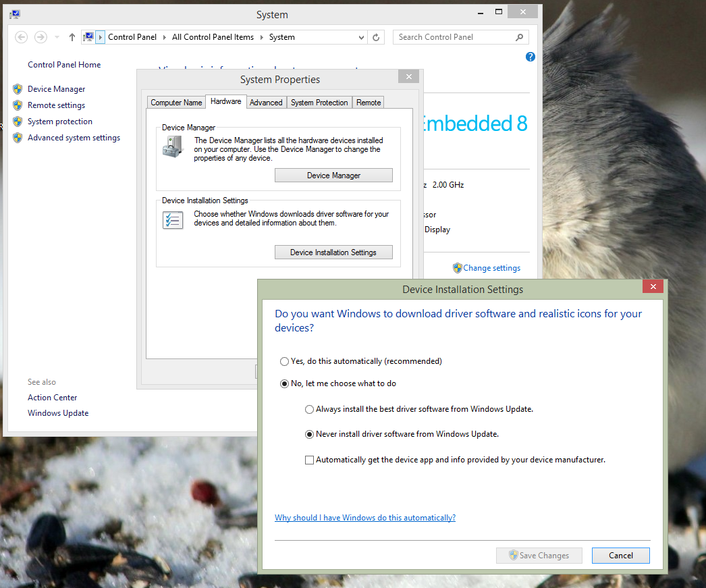Open Control Panel Home link
The image size is (706, 588).
click(x=64, y=65)
